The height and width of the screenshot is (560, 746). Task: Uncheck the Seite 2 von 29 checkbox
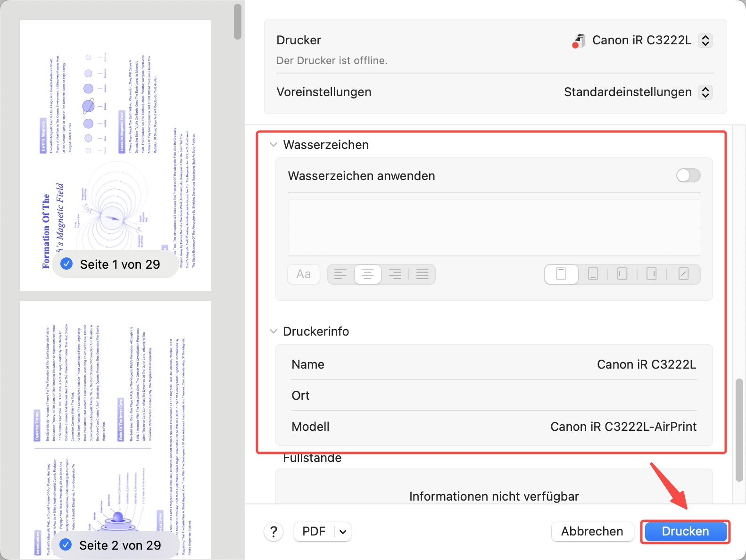pyautogui.click(x=66, y=545)
